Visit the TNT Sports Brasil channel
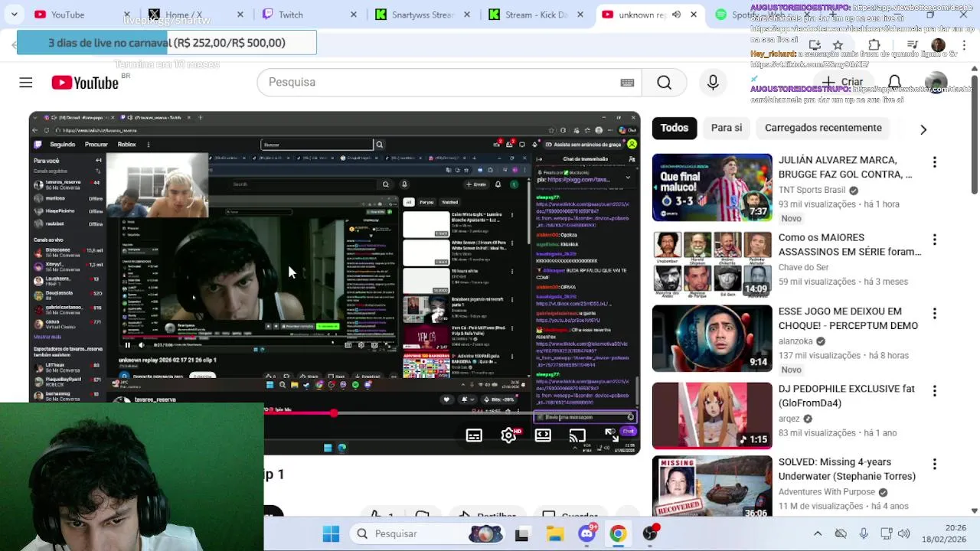 coord(812,190)
